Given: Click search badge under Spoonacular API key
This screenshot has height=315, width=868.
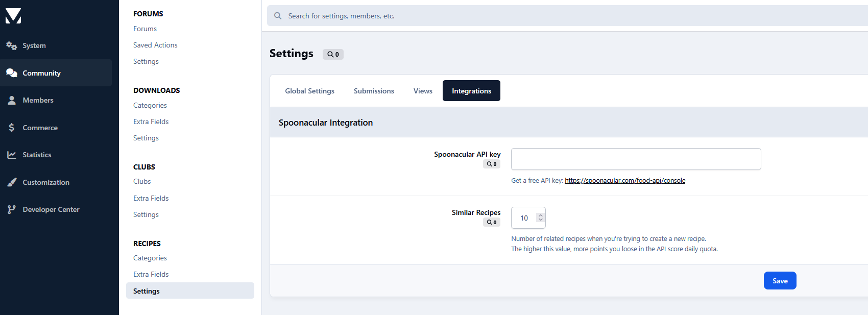Looking at the screenshot, I should click(x=492, y=164).
